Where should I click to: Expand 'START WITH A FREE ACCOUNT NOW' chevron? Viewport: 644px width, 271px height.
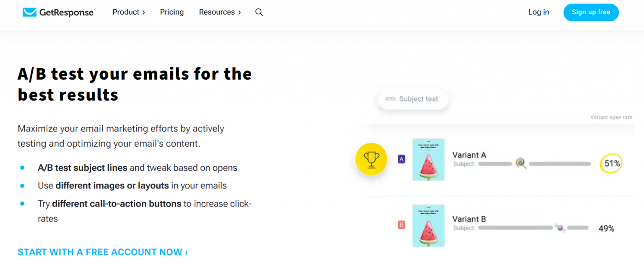coord(186,252)
